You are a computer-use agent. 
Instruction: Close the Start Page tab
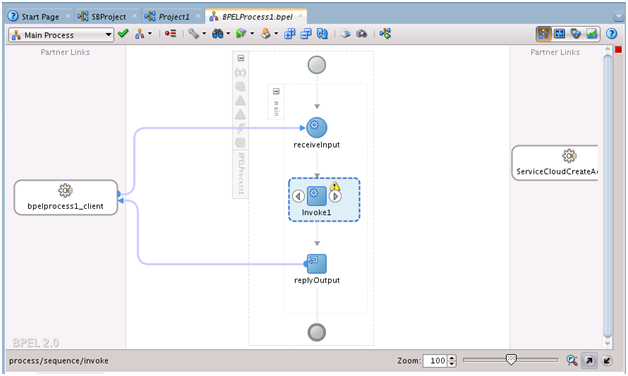67,16
